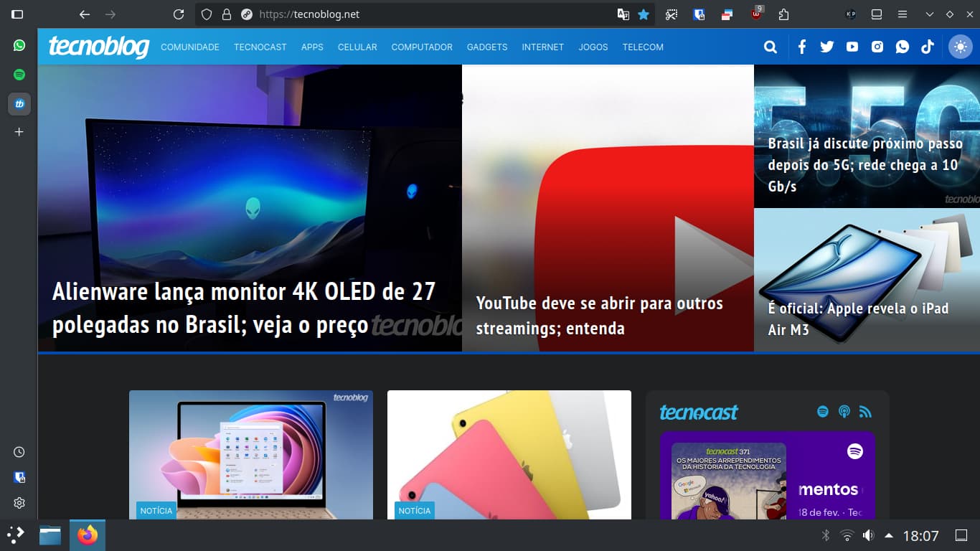Image resolution: width=980 pixels, height=551 pixels.
Task: Toggle the browser sidebar panel icon
Action: 17,14
